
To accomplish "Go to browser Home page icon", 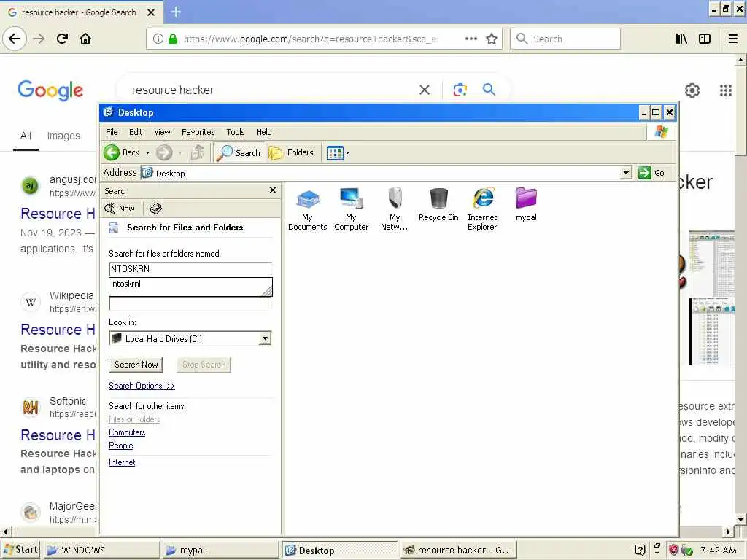I will [85, 39].
